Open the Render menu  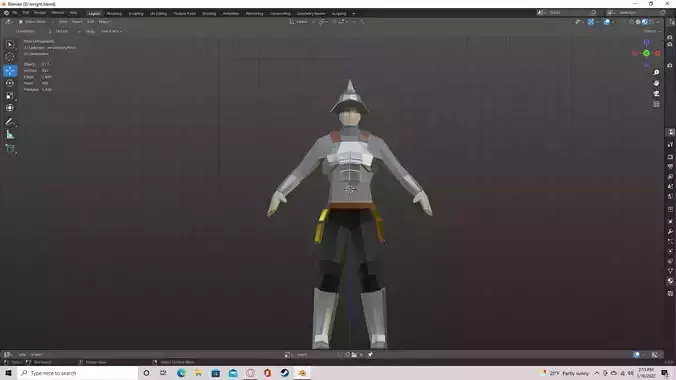click(x=40, y=13)
